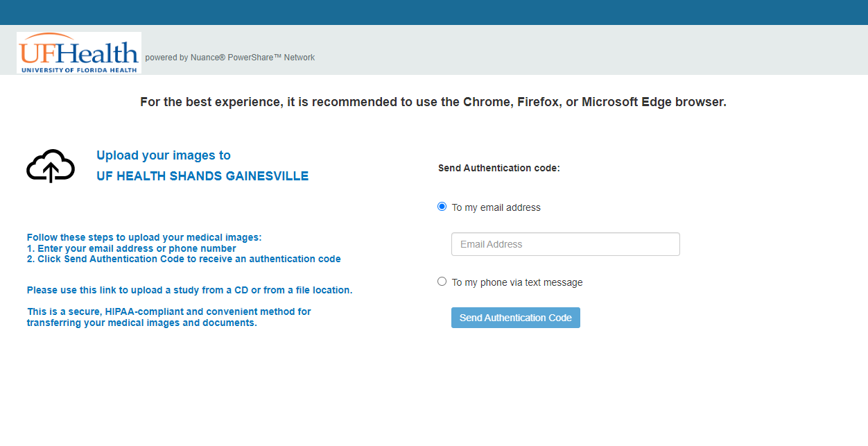Click the "UF HEALTH SHANDS GAINESVILLE" title

[x=202, y=176]
